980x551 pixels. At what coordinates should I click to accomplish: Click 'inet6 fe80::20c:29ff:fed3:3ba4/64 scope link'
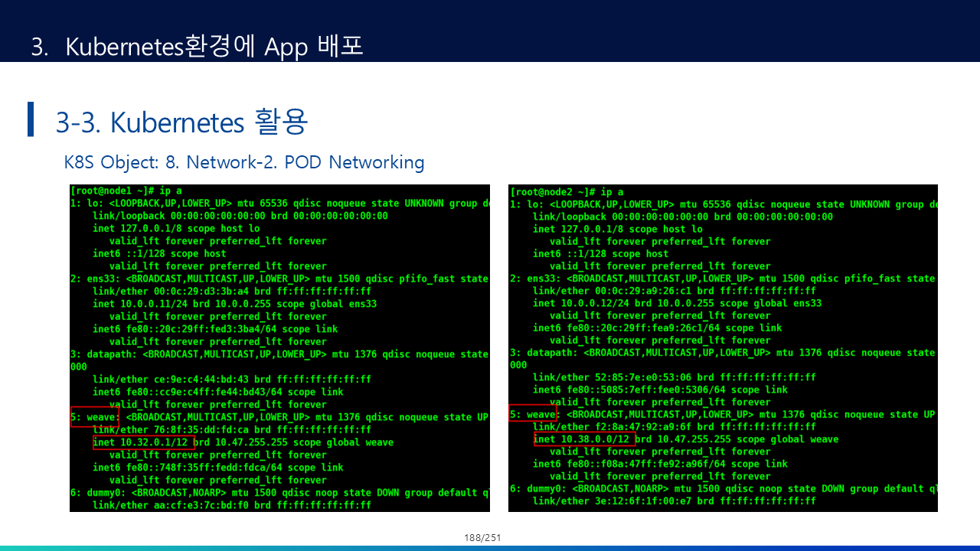click(214, 329)
